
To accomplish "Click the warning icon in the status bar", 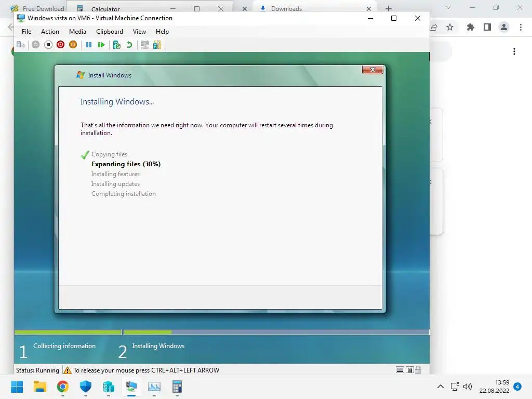I will pos(68,370).
